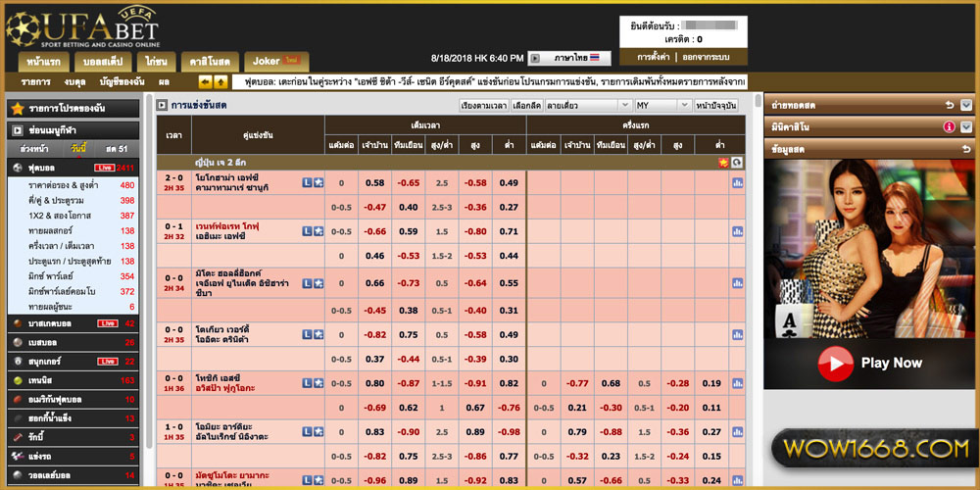The width and height of the screenshot is (980, 490).
Task: Open the single-line display mode dropdown
Action: (588, 105)
